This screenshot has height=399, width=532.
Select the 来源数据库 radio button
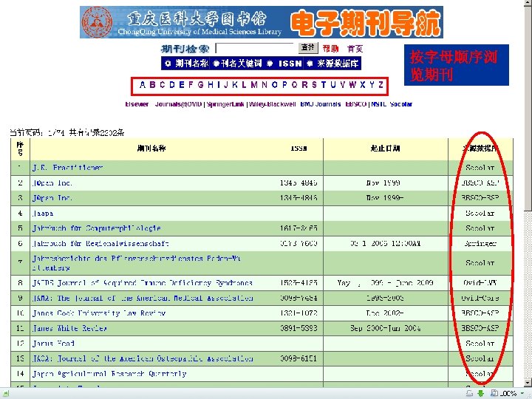(310, 63)
